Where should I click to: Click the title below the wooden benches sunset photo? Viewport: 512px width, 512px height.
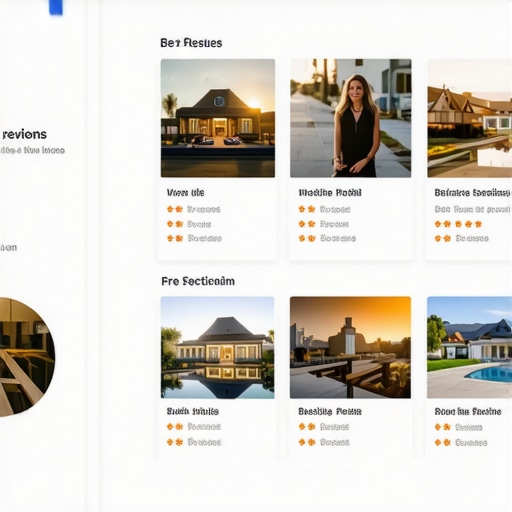coord(330,412)
